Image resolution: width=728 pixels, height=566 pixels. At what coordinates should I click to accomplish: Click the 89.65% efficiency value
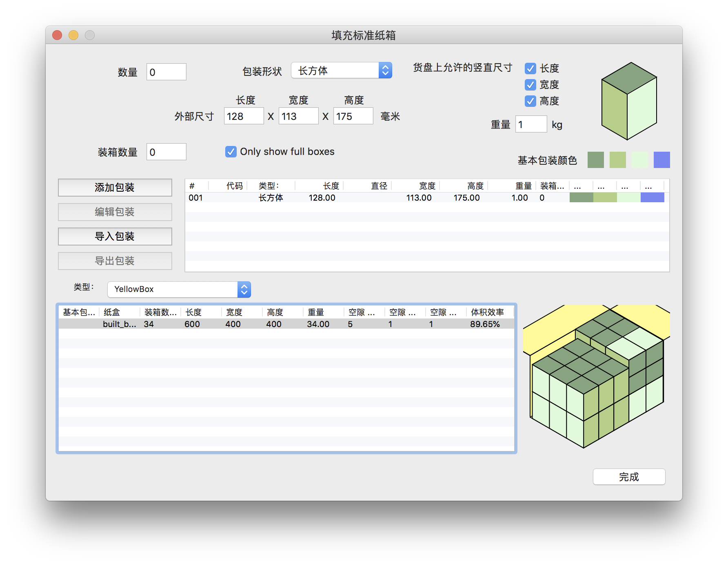pyautogui.click(x=485, y=324)
